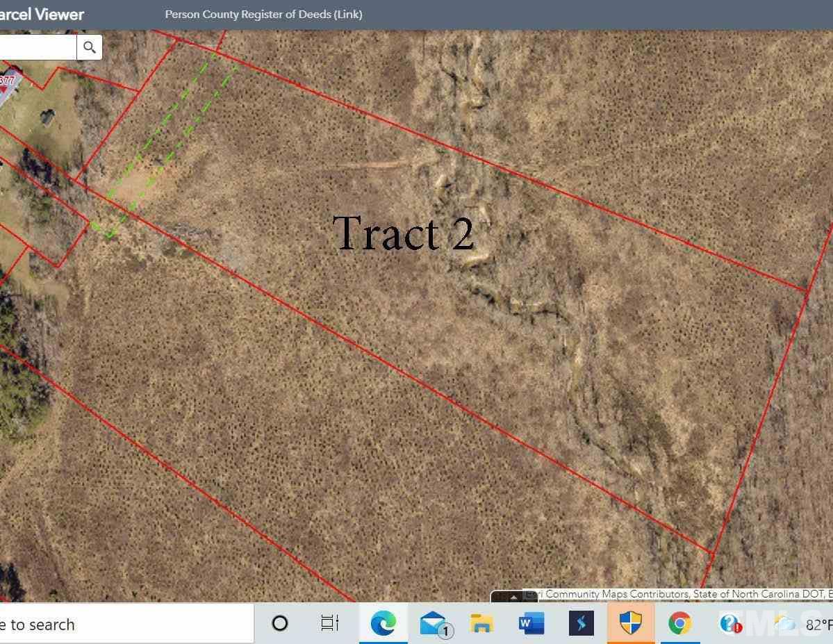This screenshot has height=644, width=833.
Task: Click the Windows taskbar search box
Action: click(126, 625)
